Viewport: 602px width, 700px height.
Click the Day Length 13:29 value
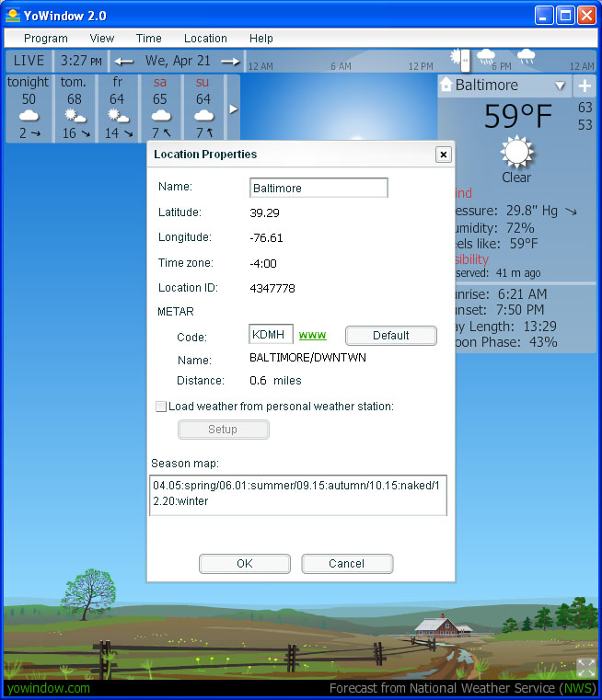[x=540, y=327]
